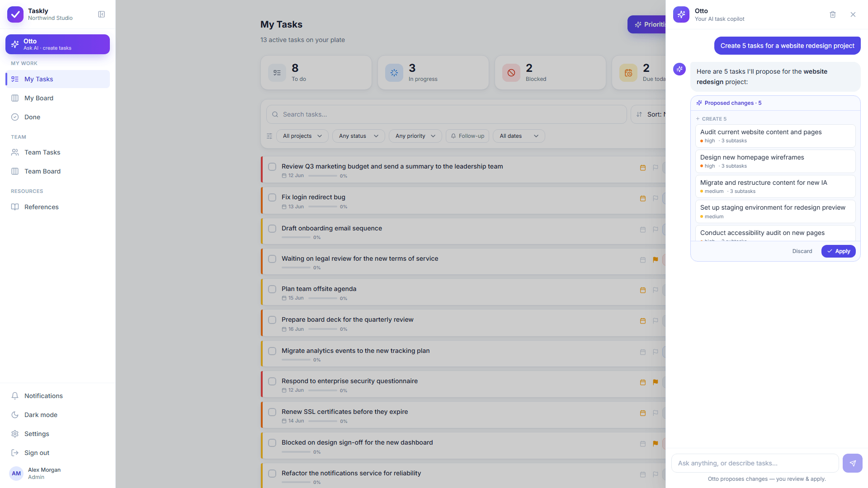The image size is (868, 488).
Task: Check off Review Q3 marketing budget task
Action: (272, 167)
